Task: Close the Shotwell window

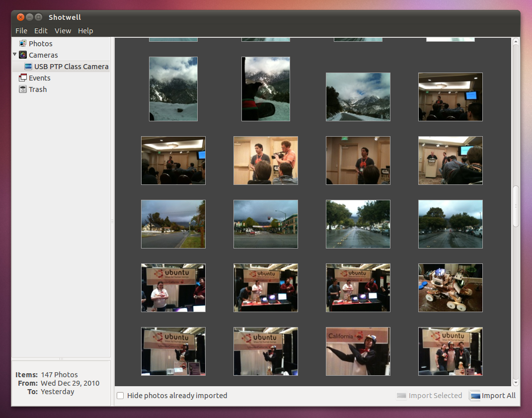Action: click(20, 17)
